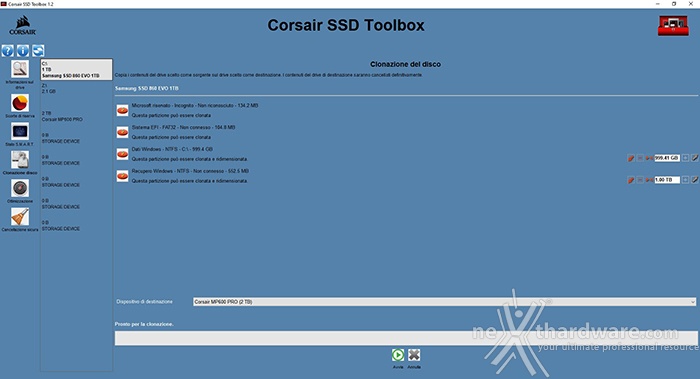Click the Microsoft riservato partition disk icon
The image size is (700, 379).
point(122,110)
